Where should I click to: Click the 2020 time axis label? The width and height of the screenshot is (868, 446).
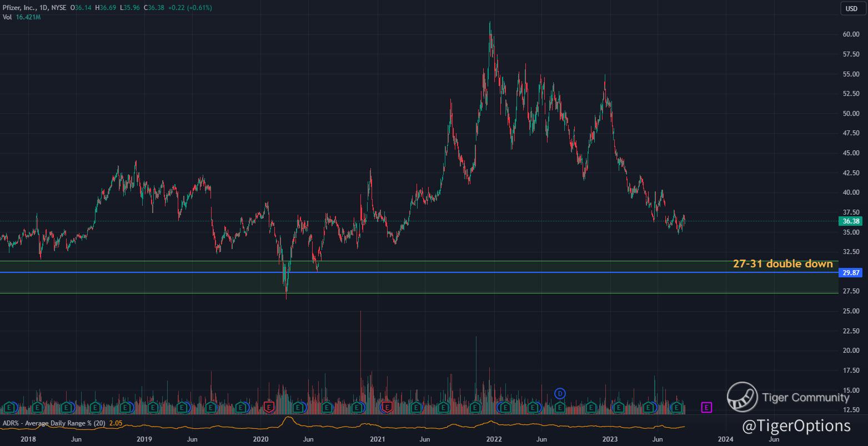(260, 439)
